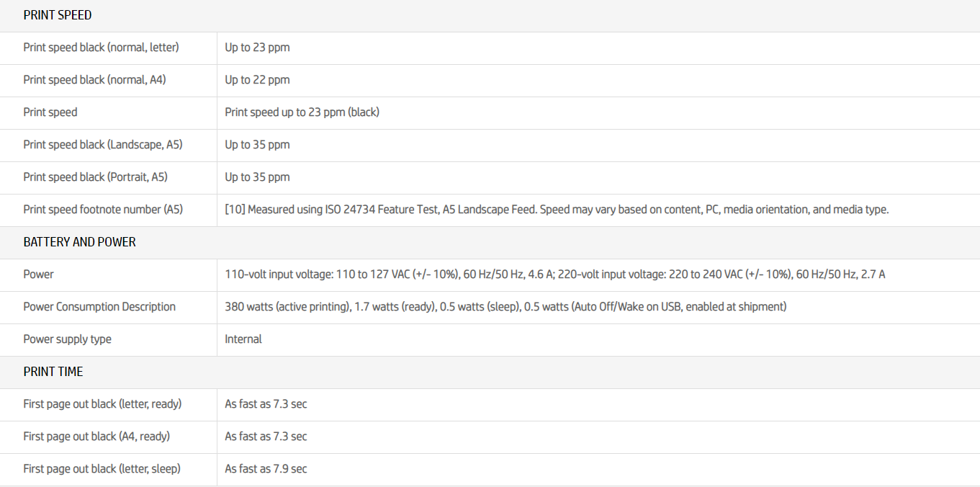The image size is (980, 487).
Task: Click the PRINT SPEED section header
Action: (x=58, y=15)
